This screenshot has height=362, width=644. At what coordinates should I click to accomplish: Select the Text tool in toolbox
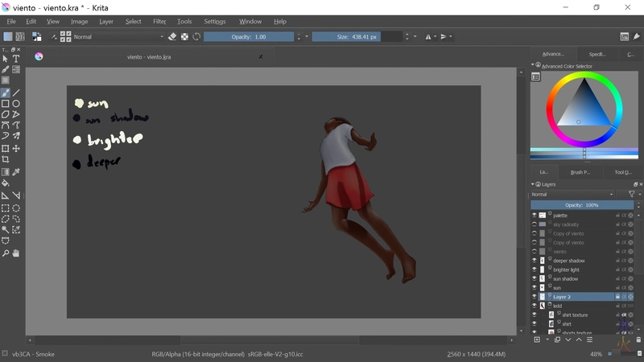[16, 59]
